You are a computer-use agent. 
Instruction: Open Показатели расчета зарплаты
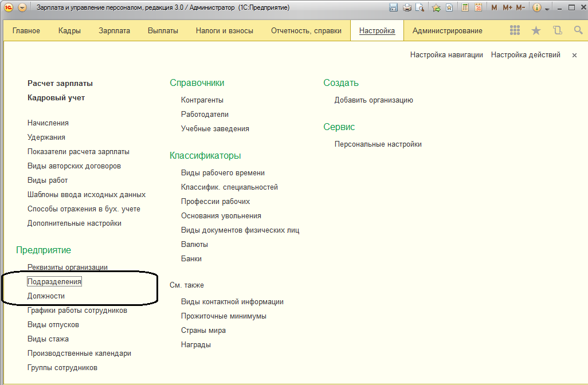pos(79,151)
